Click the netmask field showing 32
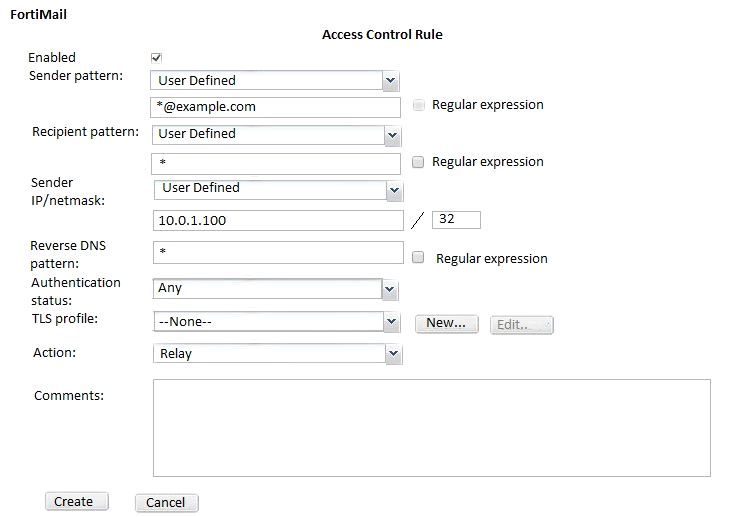Screen dimensions: 751x517 click(x=456, y=219)
